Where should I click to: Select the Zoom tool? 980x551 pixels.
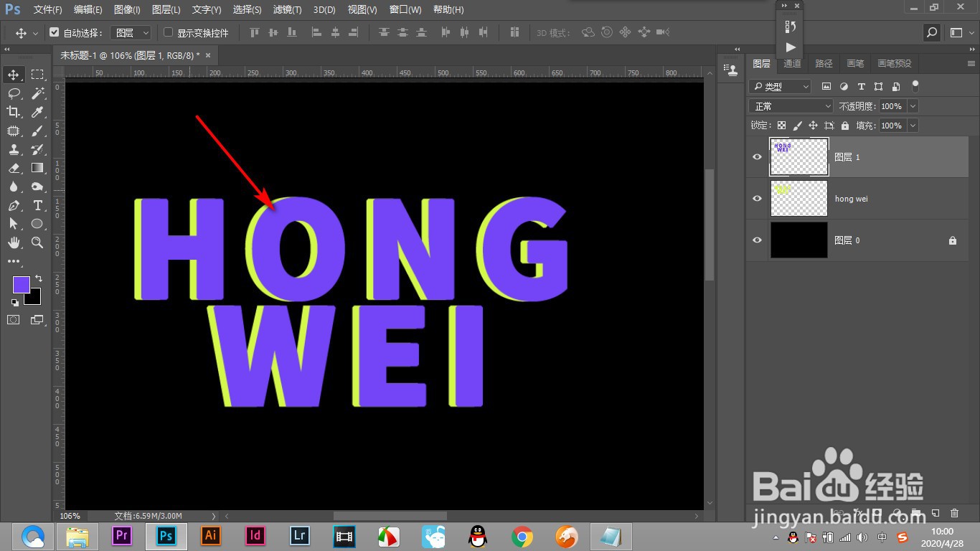point(37,242)
